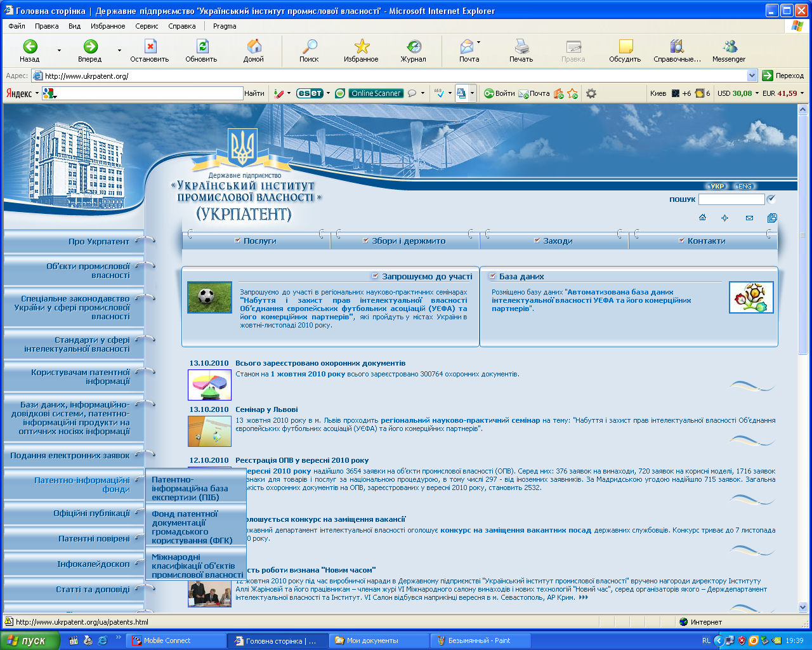Open the Справочные materials icon
This screenshot has height=650, width=812.
(678, 50)
